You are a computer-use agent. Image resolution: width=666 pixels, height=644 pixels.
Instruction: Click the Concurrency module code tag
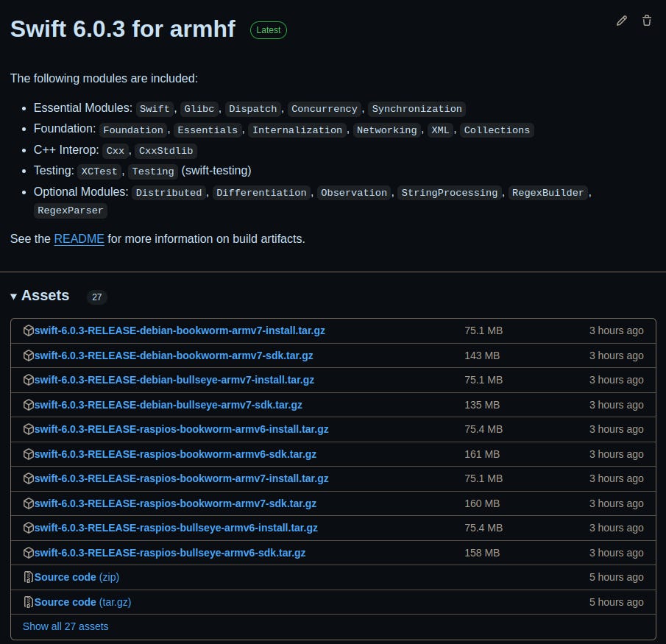(325, 109)
